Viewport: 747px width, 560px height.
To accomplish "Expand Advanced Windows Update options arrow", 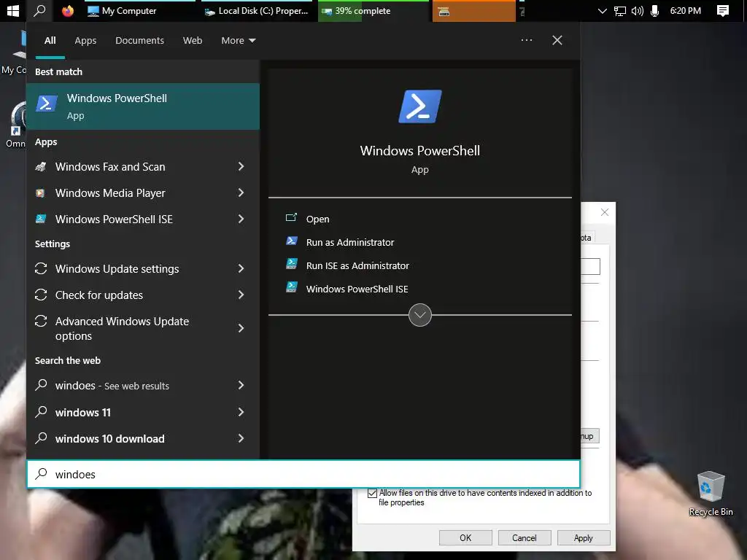I will tap(241, 328).
